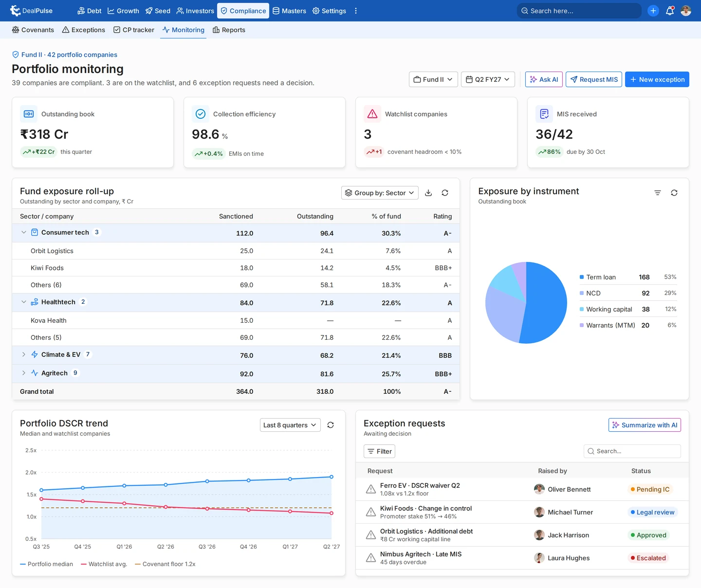Select the Monitoring tab
Image resolution: width=701 pixels, height=588 pixels.
tap(184, 30)
